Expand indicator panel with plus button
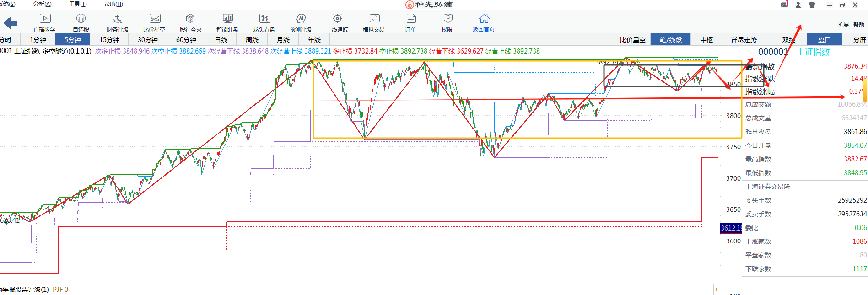 (717, 290)
